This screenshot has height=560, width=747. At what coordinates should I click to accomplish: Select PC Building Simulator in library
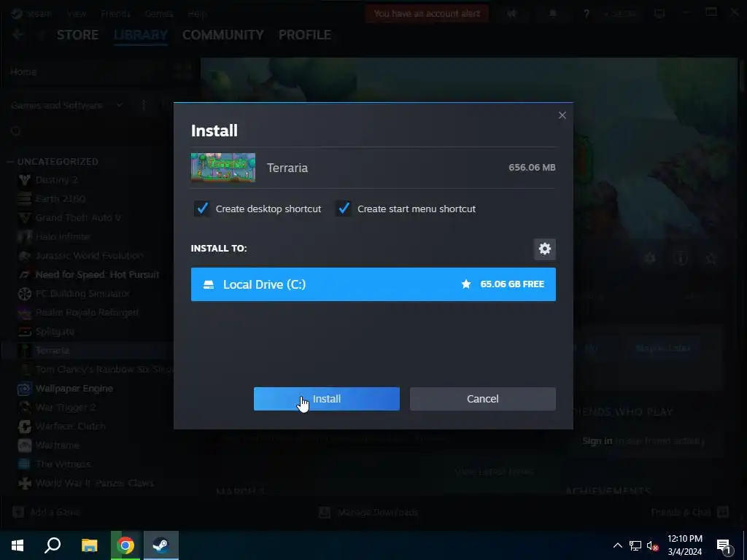pos(82,293)
